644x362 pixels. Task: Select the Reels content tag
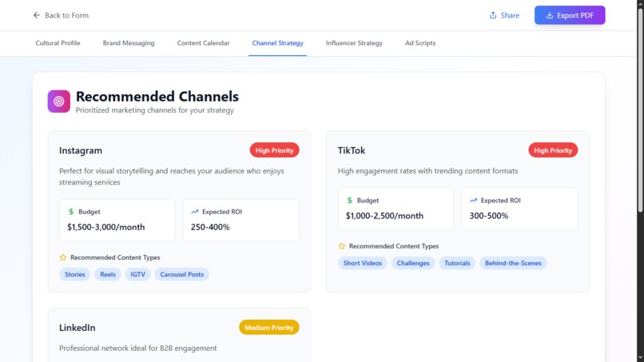108,274
